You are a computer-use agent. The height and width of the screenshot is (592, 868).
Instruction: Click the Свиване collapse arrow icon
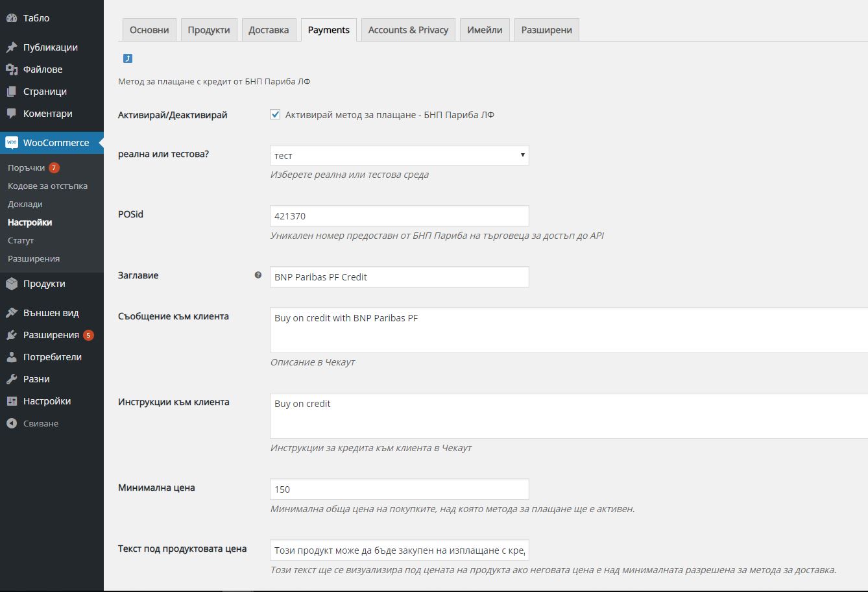pos(12,423)
